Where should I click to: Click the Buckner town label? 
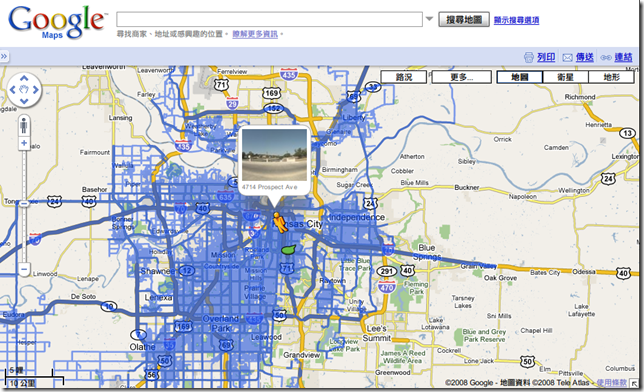(x=467, y=187)
